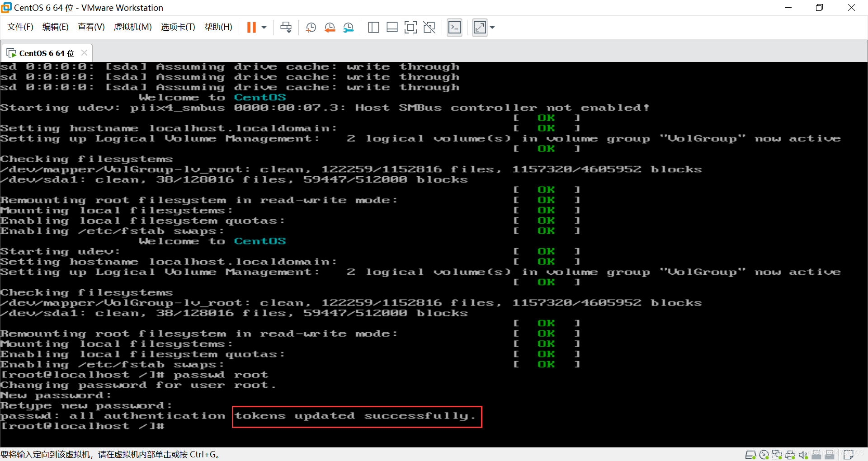
Task: Show the console view
Action: [x=454, y=28]
